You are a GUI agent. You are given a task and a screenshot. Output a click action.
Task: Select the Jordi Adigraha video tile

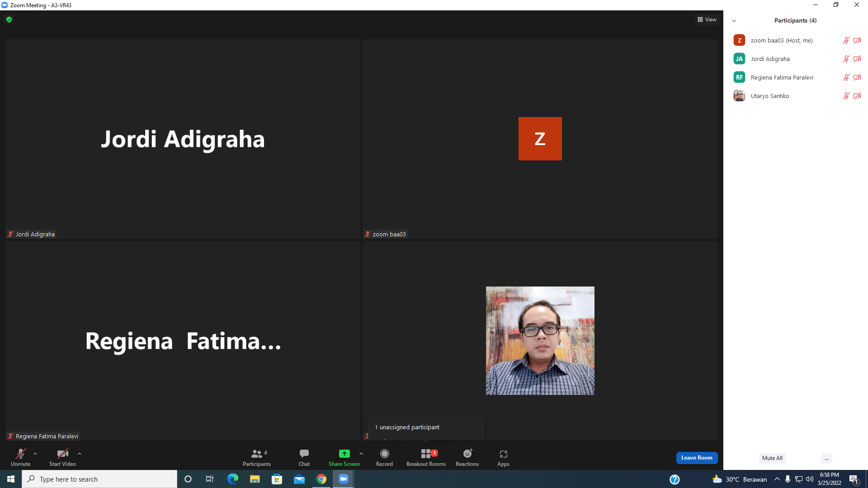(183, 139)
